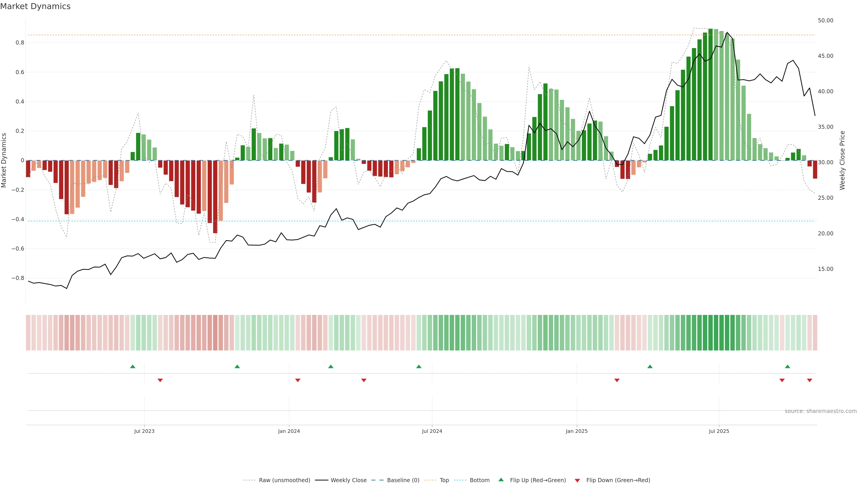Click the Jul 2024 x-axis label
Viewport: 868px width, 488px height.
(x=432, y=431)
